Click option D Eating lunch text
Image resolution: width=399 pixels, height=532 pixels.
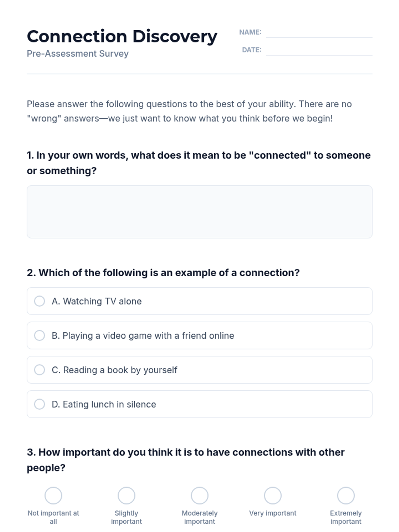click(104, 404)
